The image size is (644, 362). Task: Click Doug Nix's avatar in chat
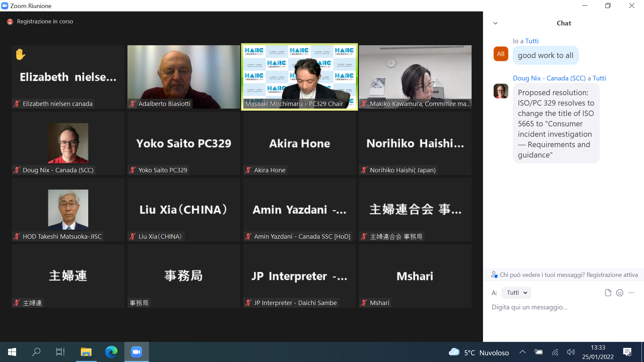pyautogui.click(x=501, y=91)
